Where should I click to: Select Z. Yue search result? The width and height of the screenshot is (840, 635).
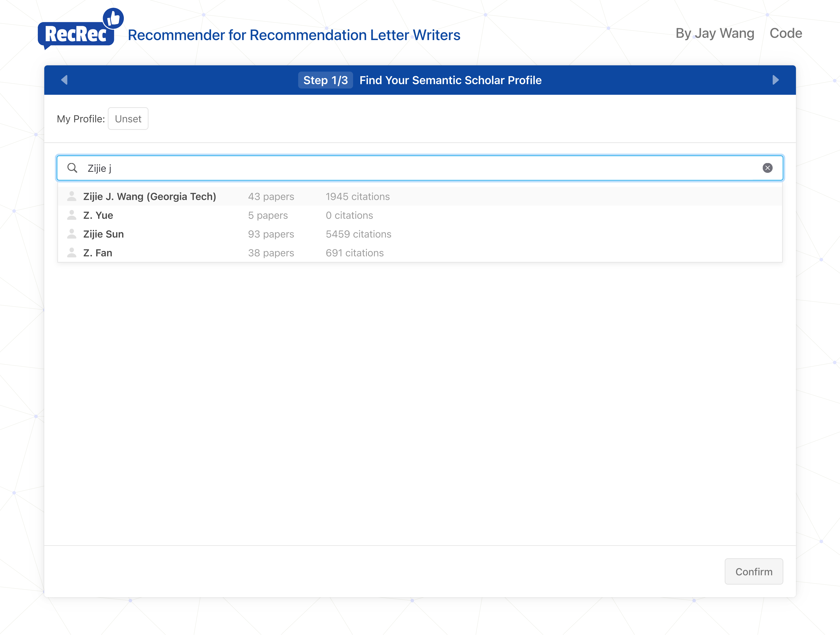coord(420,215)
